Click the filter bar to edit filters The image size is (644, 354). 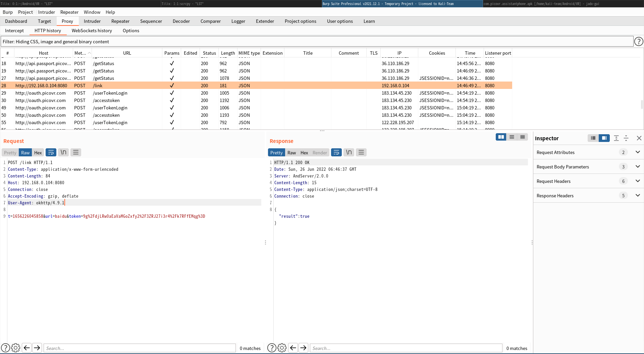tap(317, 42)
